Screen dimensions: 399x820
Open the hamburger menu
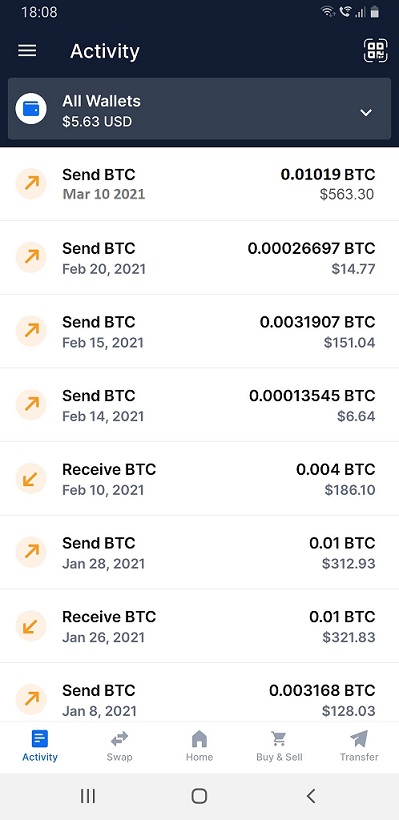point(27,51)
